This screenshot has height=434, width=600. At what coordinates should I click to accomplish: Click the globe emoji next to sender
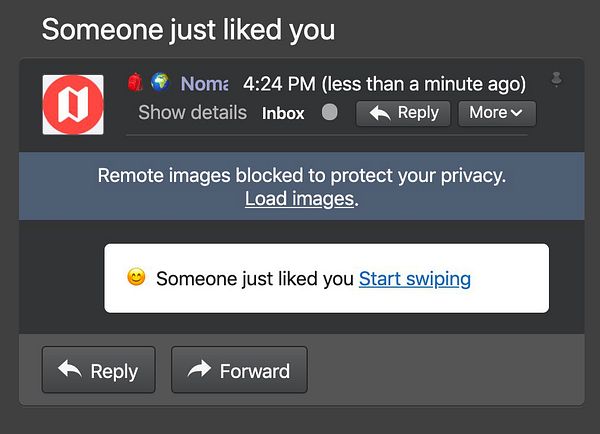pos(160,83)
